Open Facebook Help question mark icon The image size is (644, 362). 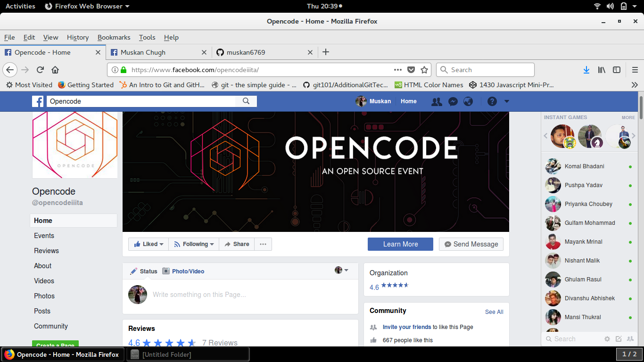coord(492,101)
